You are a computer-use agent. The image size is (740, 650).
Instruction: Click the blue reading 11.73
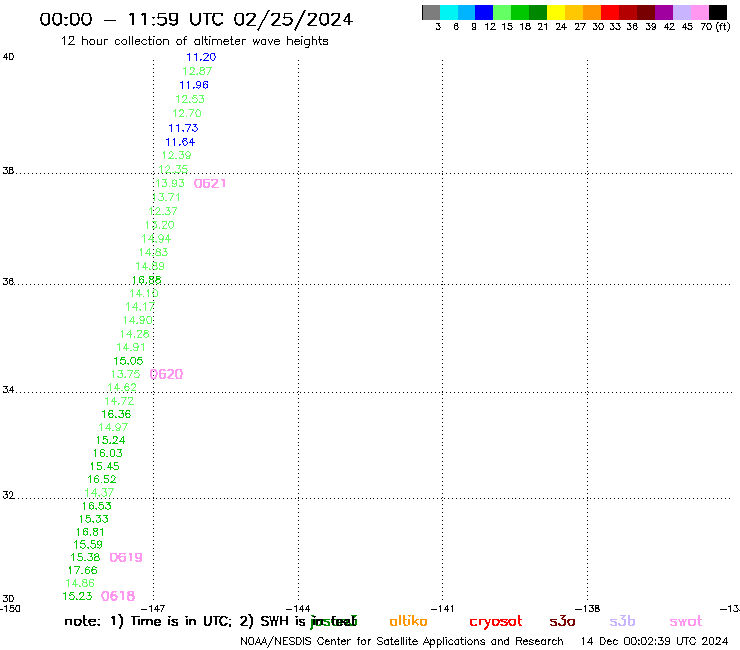183,128
